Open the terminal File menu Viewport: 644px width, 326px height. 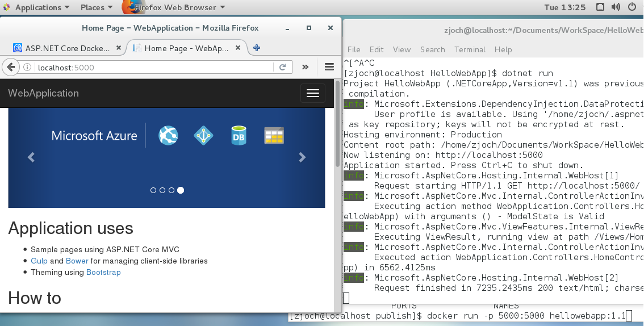coord(354,49)
